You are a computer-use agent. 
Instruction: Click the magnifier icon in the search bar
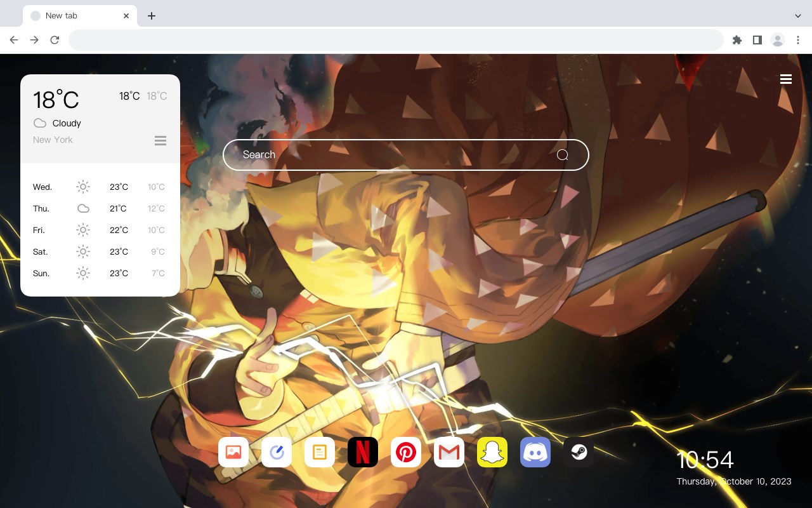coord(563,155)
